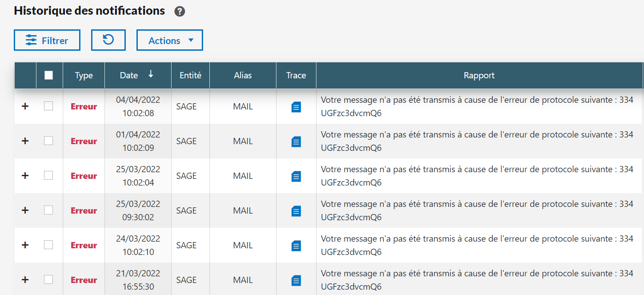
Task: View trace file for 25/03/2022 10:02:04 entry
Action: (x=296, y=176)
